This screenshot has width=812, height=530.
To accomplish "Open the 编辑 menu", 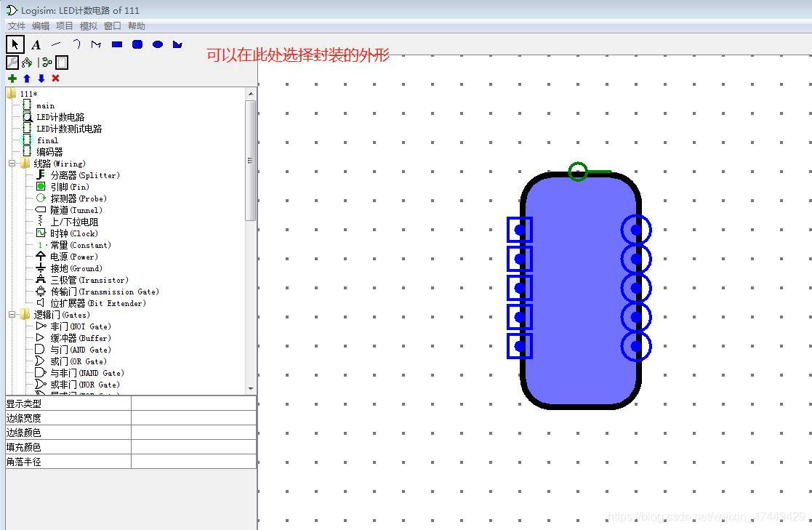I will [x=41, y=26].
